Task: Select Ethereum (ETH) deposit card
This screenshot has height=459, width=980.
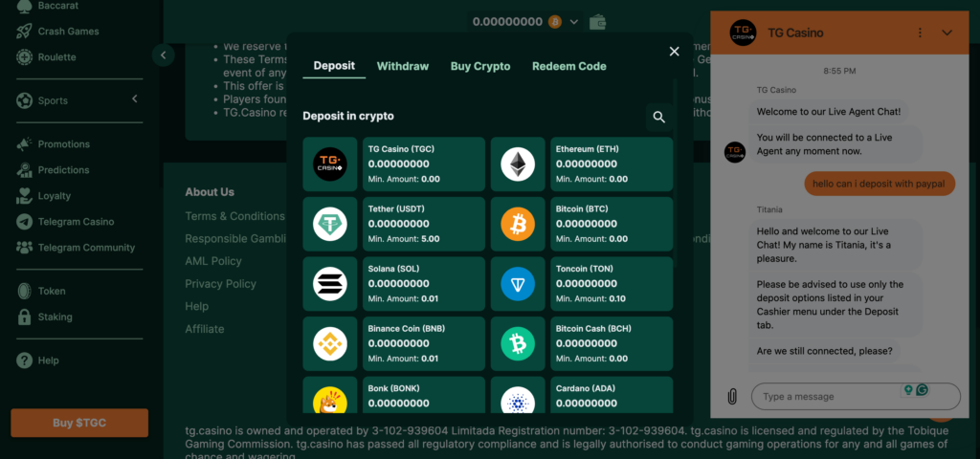Action: tap(612, 164)
